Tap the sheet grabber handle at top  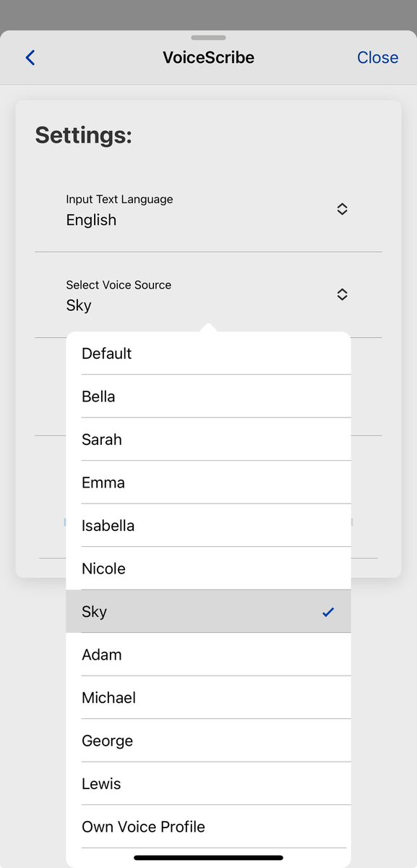(x=208, y=38)
